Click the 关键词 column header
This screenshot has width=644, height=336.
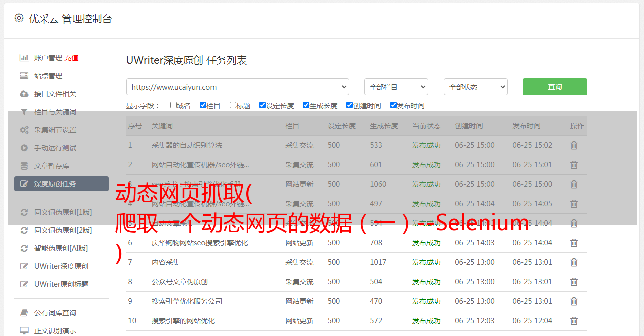tap(162, 126)
